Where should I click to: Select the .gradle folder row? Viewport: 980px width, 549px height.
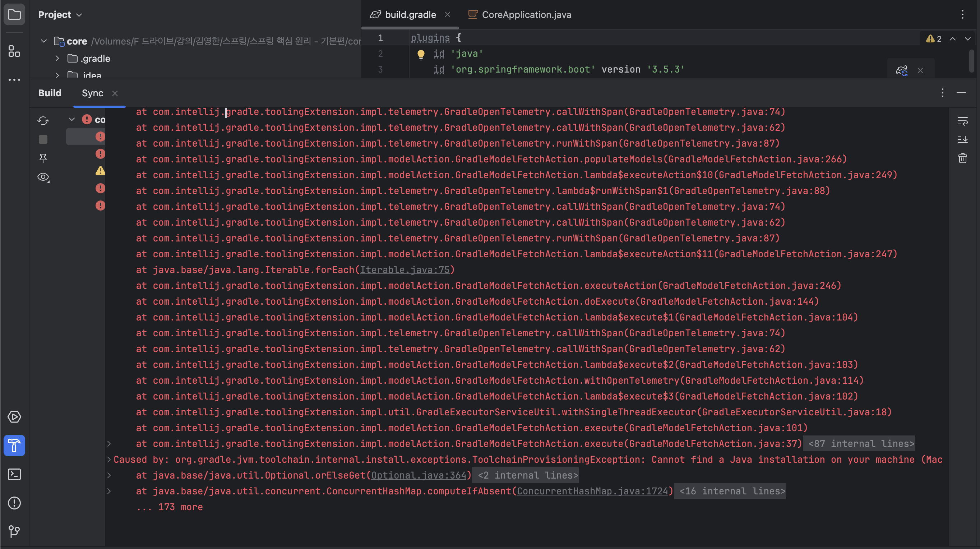[x=195, y=58]
